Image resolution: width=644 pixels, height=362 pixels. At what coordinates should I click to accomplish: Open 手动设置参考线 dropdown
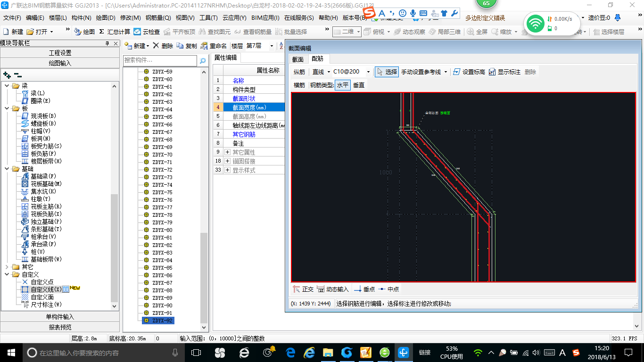446,72
